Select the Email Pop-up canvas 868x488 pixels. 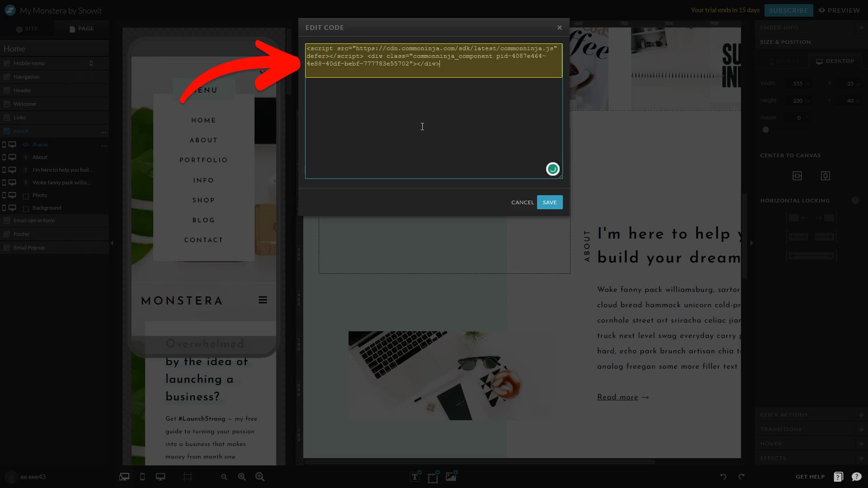(54, 248)
